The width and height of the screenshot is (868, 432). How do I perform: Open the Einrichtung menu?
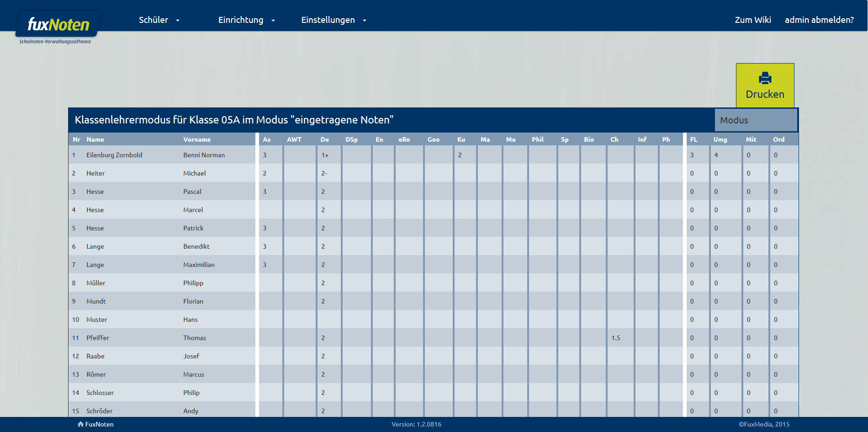coord(241,20)
